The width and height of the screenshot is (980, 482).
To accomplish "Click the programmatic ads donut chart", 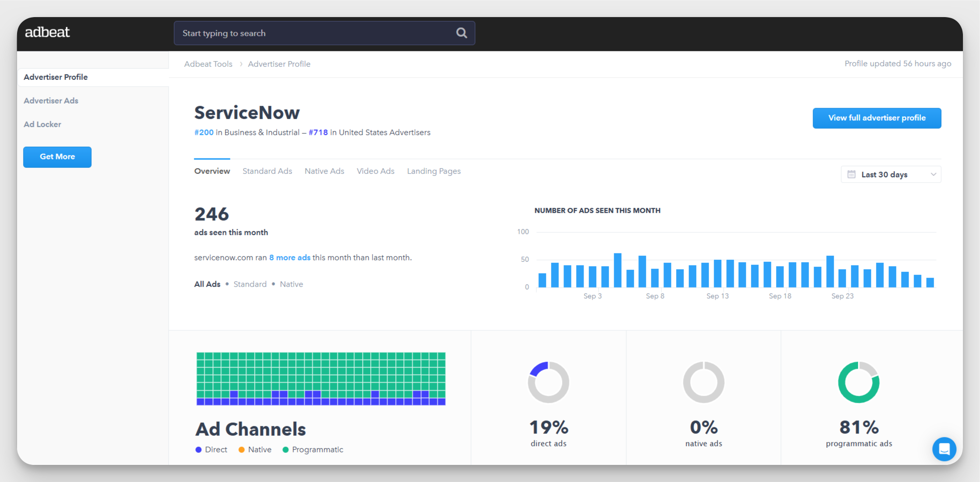I will coord(858,382).
